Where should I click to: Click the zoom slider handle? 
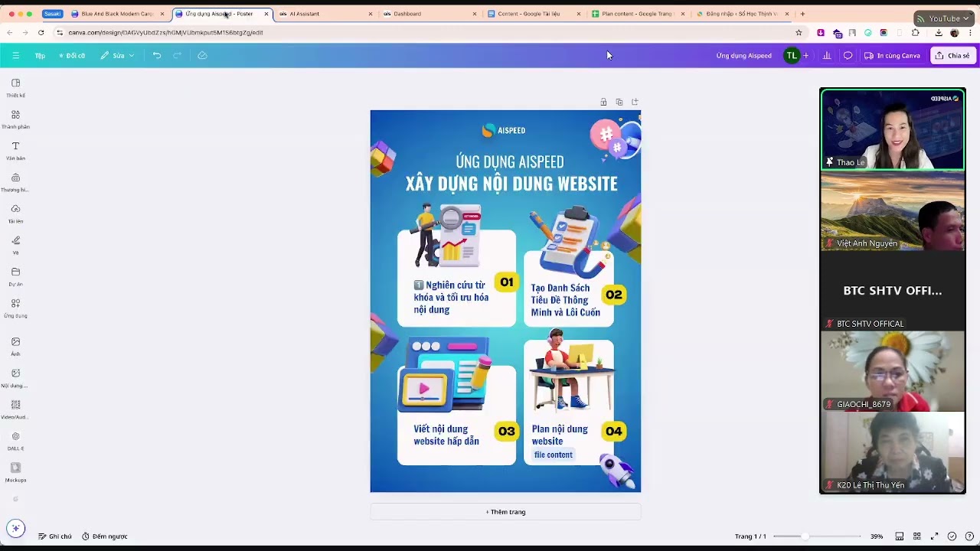pos(805,536)
